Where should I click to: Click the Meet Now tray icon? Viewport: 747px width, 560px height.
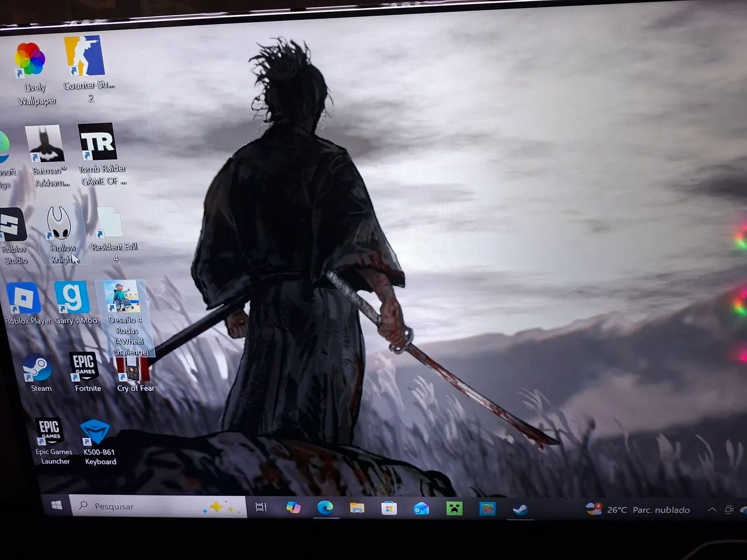(729, 510)
